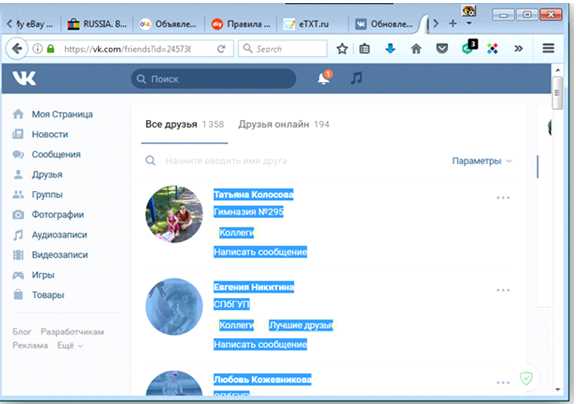
Task: Open Татьяна Колосова's profile name link
Action: pyautogui.click(x=253, y=194)
